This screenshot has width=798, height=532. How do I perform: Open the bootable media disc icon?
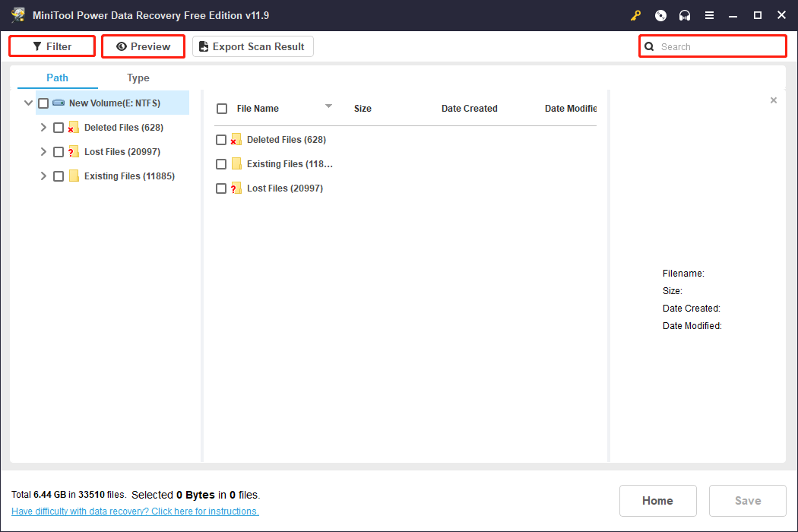pos(660,16)
